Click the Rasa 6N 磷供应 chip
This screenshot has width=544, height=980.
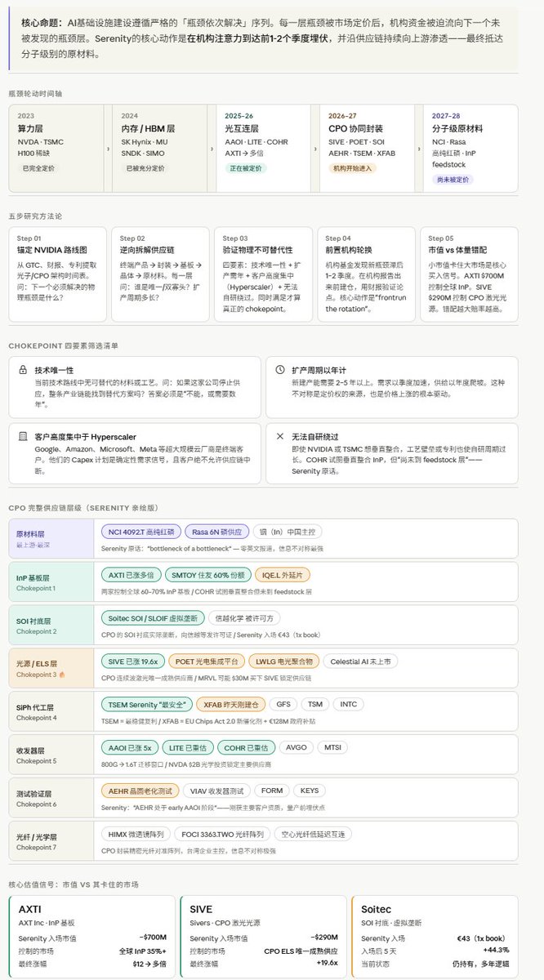[x=215, y=532]
